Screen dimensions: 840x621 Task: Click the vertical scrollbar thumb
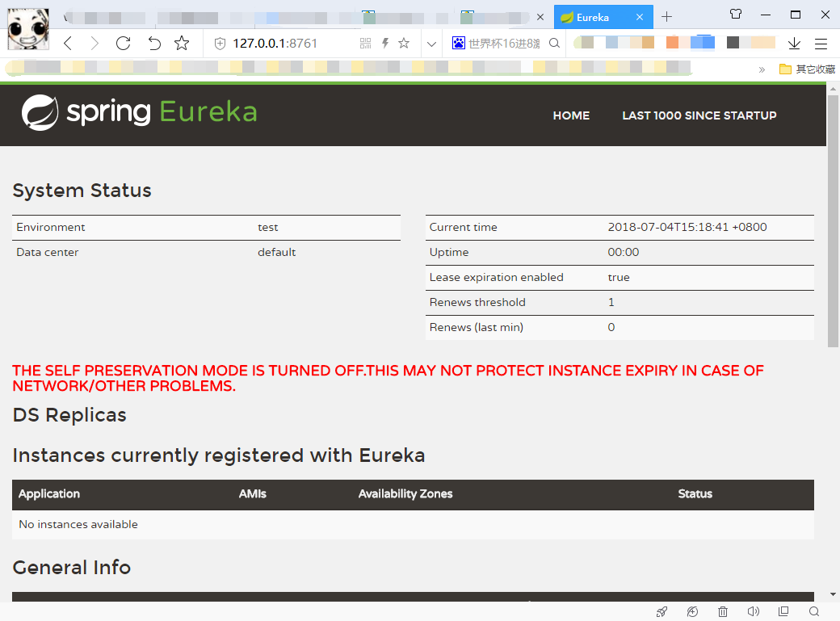point(833,221)
